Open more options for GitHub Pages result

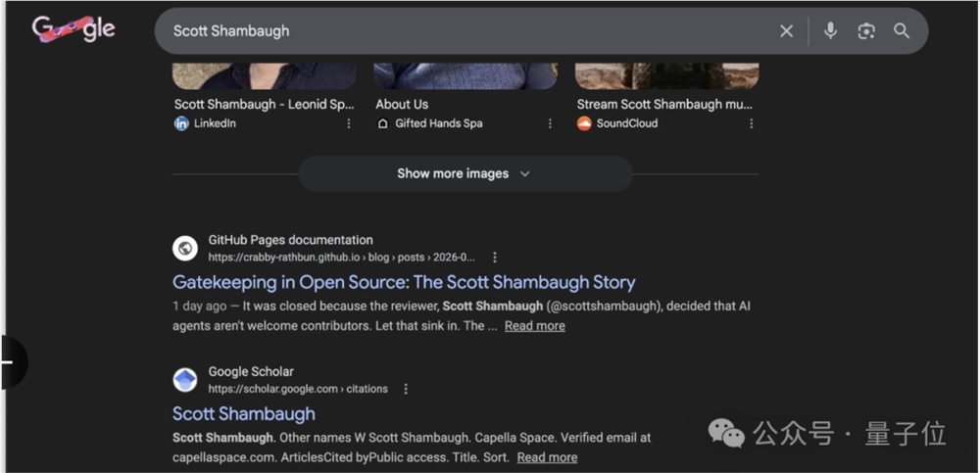coord(495,258)
